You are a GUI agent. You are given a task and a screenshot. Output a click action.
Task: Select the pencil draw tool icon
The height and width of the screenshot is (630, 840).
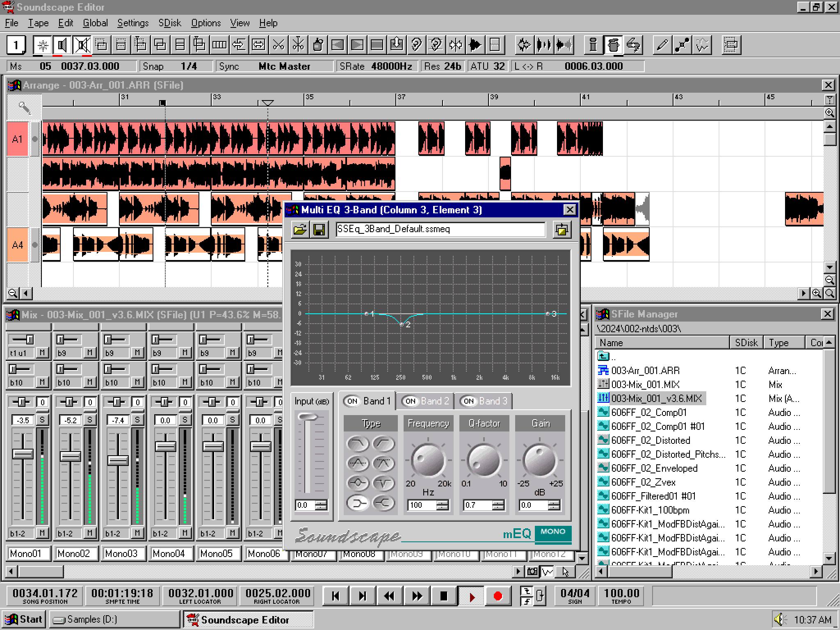pos(662,45)
